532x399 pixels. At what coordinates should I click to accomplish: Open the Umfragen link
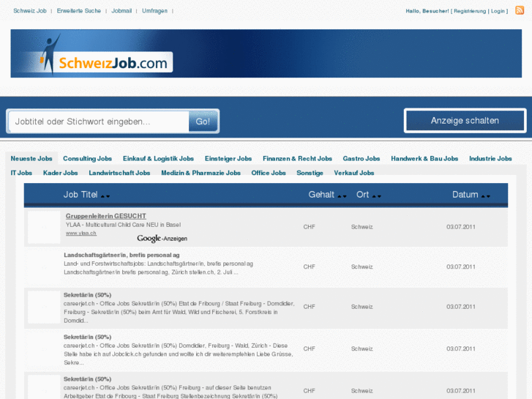click(x=154, y=11)
